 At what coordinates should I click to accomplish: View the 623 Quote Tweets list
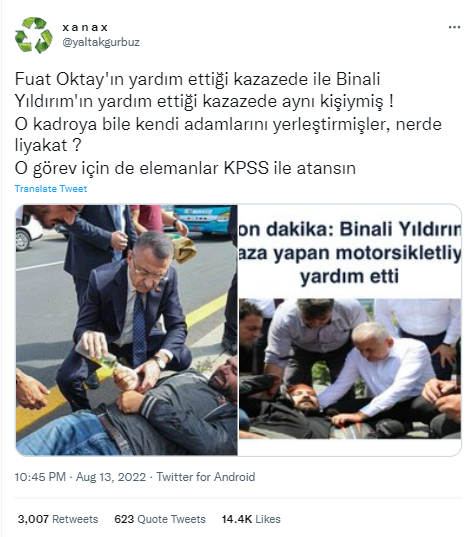coord(160,519)
